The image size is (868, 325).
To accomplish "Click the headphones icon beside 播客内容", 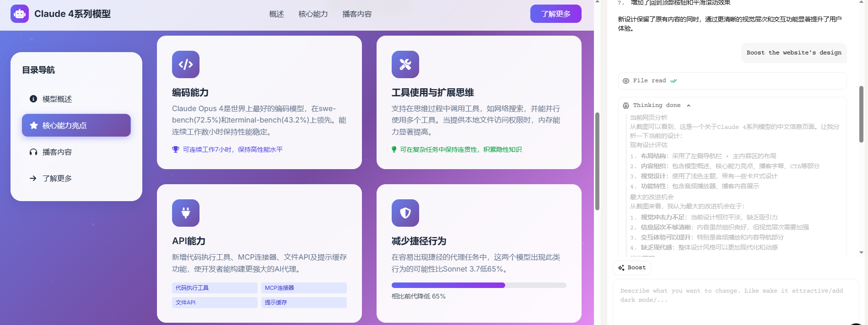I will click(33, 152).
